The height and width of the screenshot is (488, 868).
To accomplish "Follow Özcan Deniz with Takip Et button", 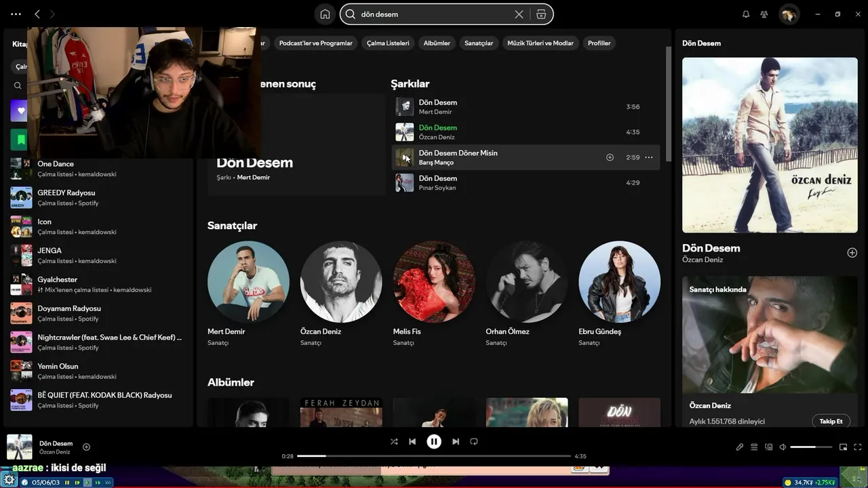I will (831, 421).
